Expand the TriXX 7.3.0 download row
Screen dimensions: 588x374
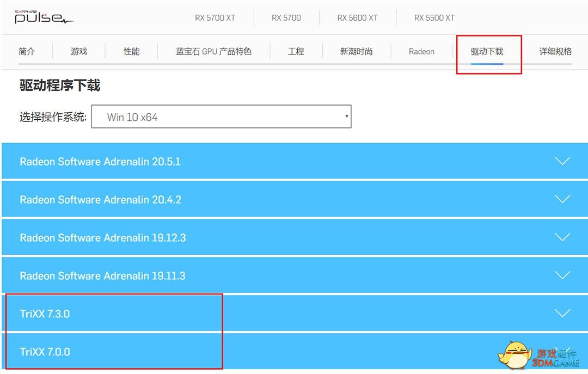pyautogui.click(x=295, y=314)
